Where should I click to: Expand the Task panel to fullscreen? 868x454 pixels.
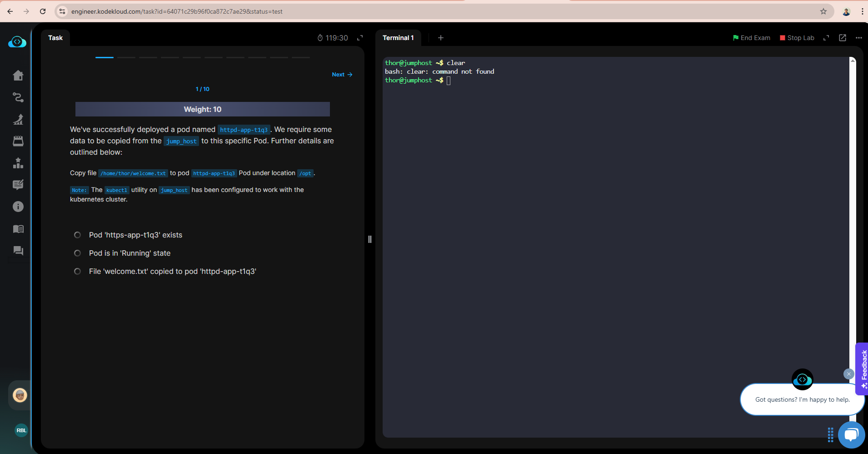[360, 38]
